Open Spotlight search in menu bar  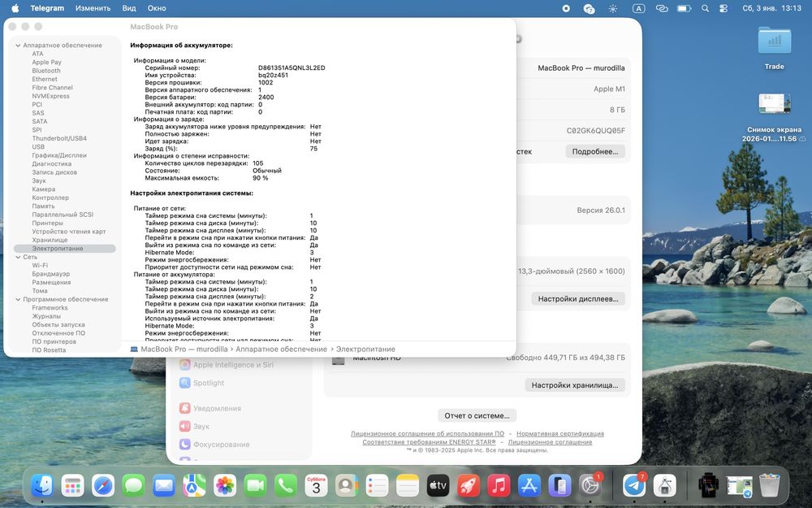(705, 8)
